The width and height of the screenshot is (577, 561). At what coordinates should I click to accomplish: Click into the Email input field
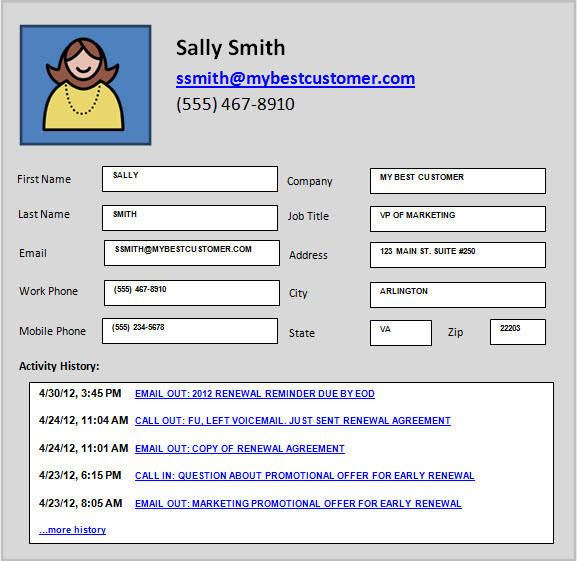pos(192,253)
